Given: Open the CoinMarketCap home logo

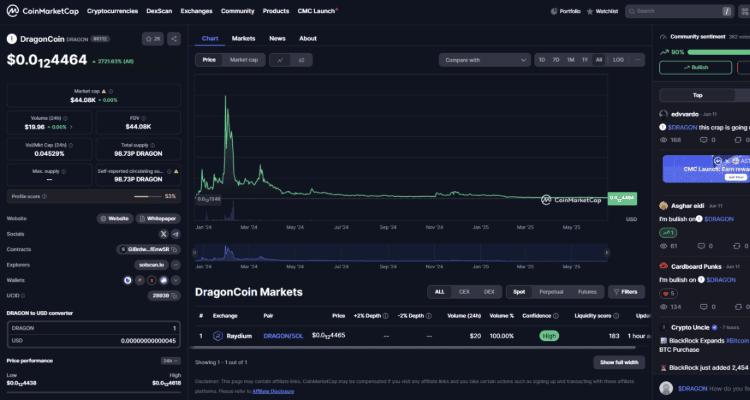Looking at the screenshot, I should (43, 11).
